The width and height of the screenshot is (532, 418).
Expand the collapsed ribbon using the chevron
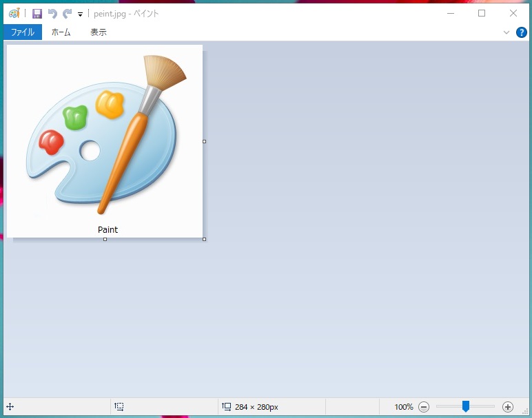[507, 32]
